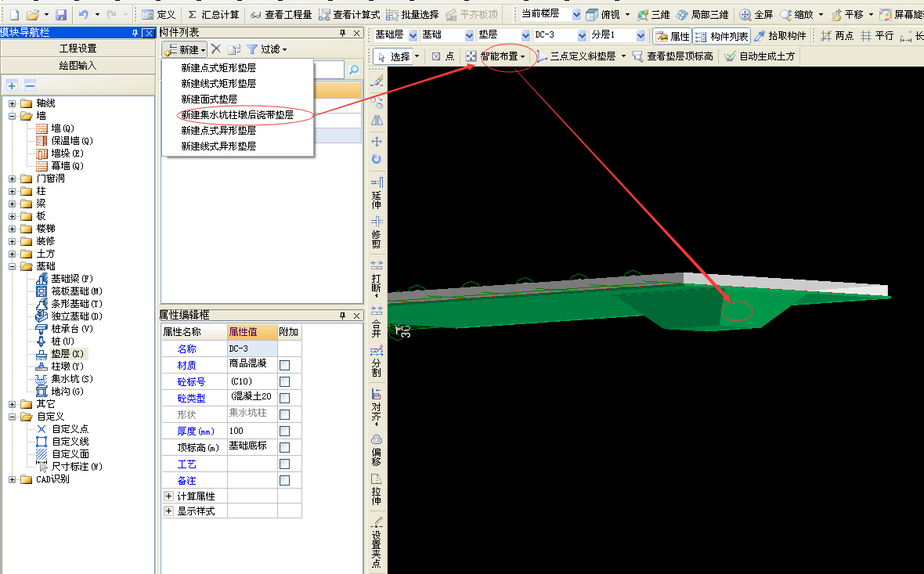
Task: Click 三点定义斜垫层 tool
Action: pyautogui.click(x=576, y=56)
